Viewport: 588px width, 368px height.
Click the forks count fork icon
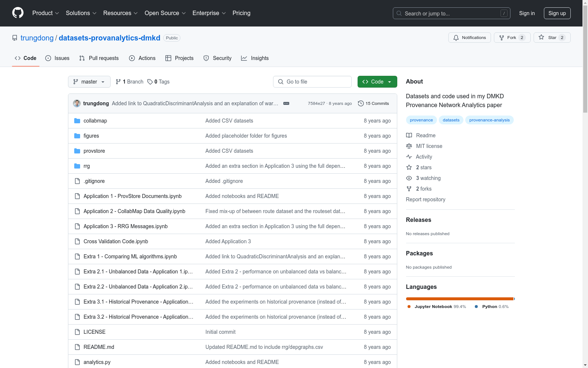(x=409, y=189)
